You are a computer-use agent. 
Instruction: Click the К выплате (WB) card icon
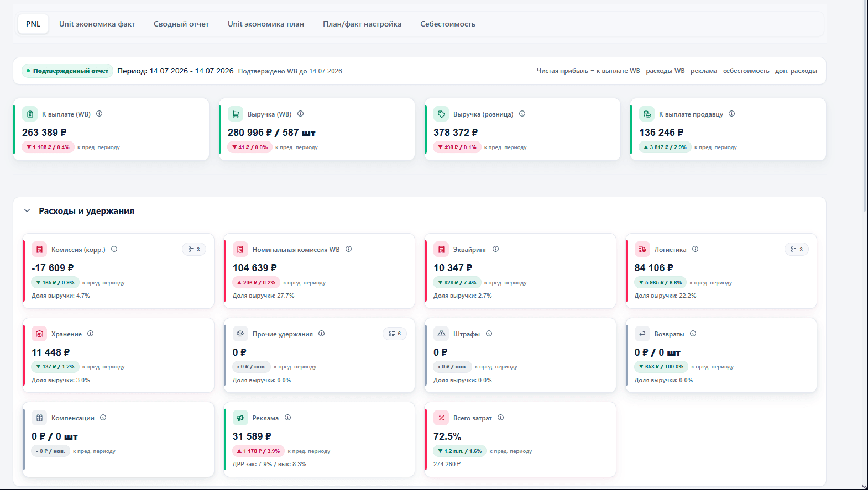(x=30, y=114)
